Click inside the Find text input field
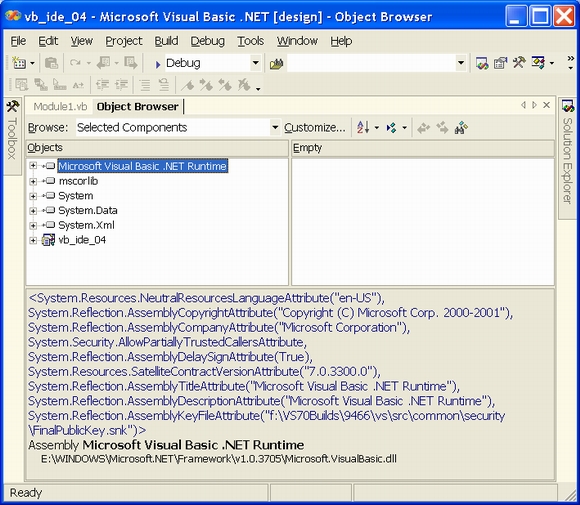 [371, 63]
